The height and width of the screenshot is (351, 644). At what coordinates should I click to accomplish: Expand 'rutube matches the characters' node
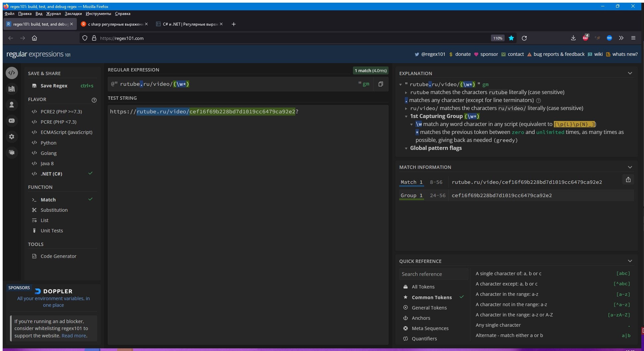point(406,92)
